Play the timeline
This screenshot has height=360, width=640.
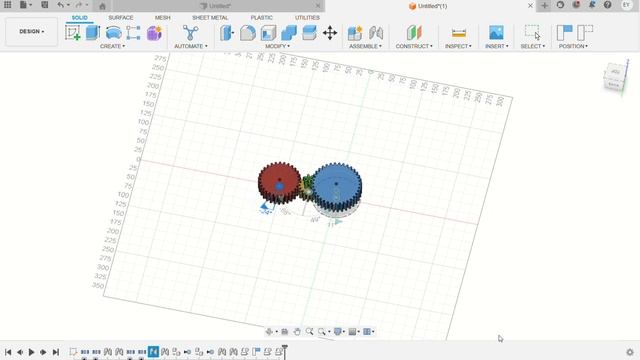tap(31, 352)
